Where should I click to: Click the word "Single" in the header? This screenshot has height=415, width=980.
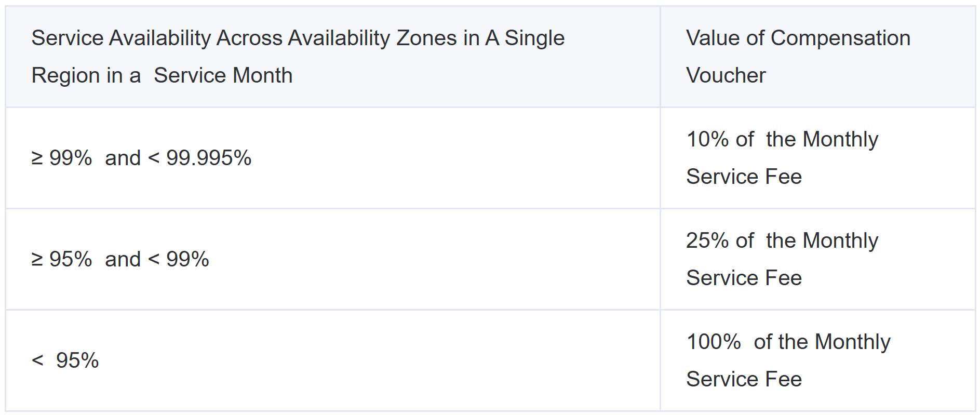pos(534,38)
